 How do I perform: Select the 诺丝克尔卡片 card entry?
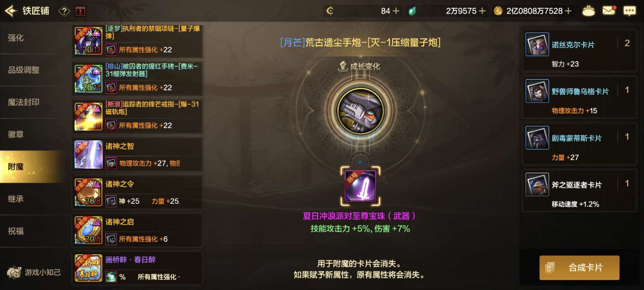[580, 50]
